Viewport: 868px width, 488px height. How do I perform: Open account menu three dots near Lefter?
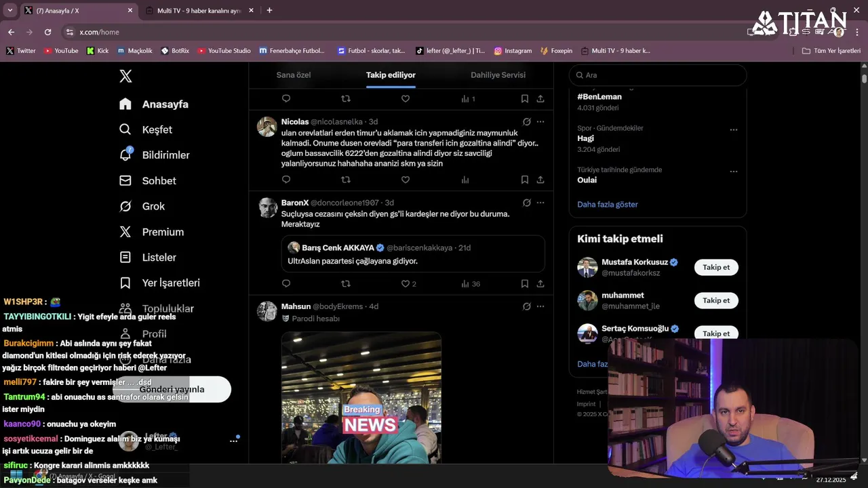click(x=233, y=441)
